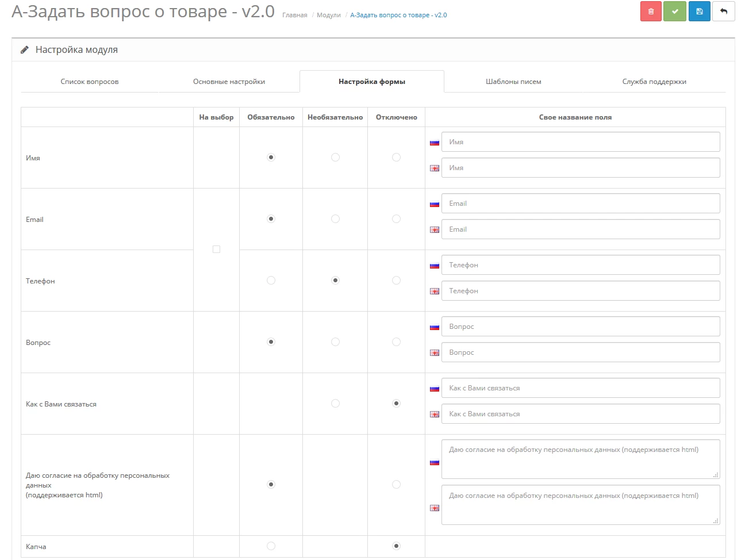745x560 pixels.
Task: Open the Служба поддержки tab
Action: point(654,82)
